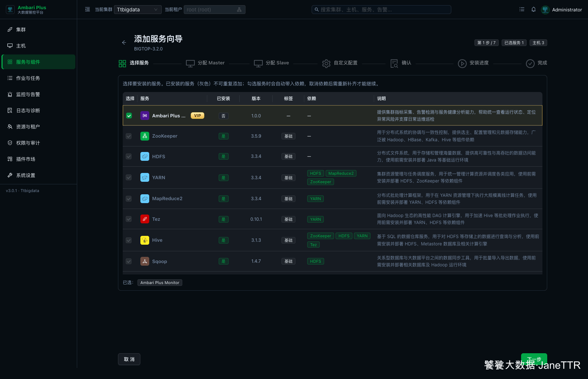The width and height of the screenshot is (588, 379).
Task: Click the Sqoop service icon
Action: point(145,261)
